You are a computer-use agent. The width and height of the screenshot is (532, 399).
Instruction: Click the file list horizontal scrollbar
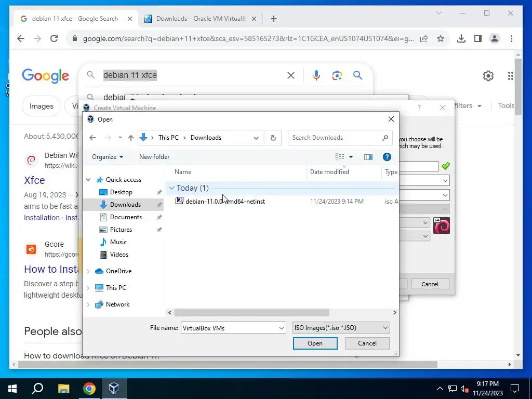[251, 312]
